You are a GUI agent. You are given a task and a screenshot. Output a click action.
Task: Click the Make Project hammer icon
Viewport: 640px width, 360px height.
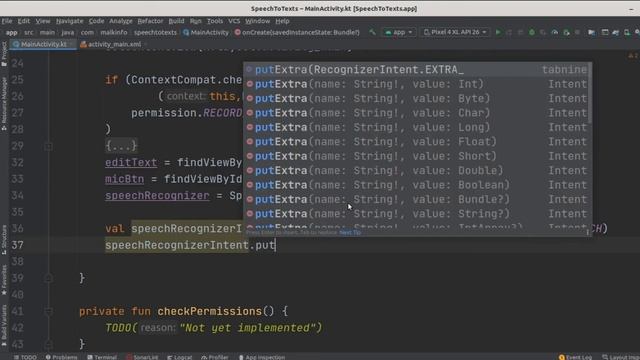coord(372,32)
